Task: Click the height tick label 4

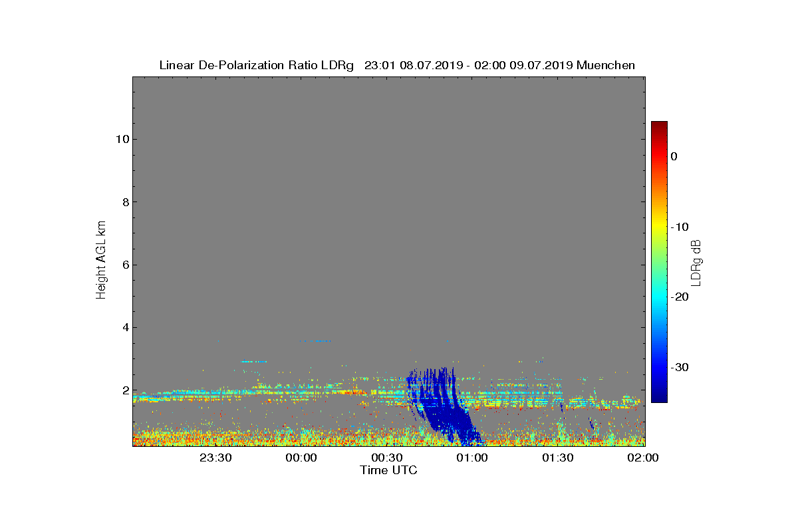Action: coord(124,327)
